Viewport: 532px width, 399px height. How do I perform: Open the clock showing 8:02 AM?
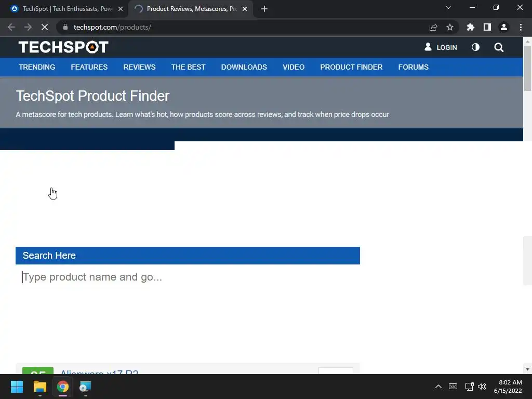508,387
